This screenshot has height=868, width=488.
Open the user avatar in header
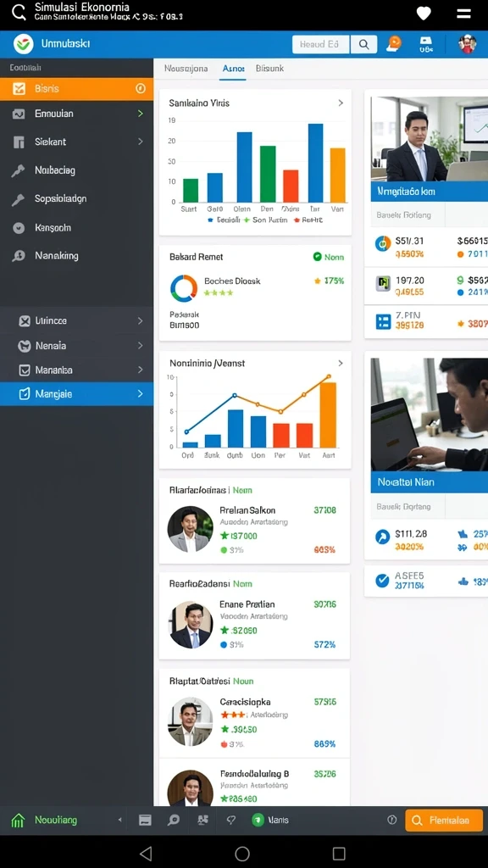click(x=468, y=44)
